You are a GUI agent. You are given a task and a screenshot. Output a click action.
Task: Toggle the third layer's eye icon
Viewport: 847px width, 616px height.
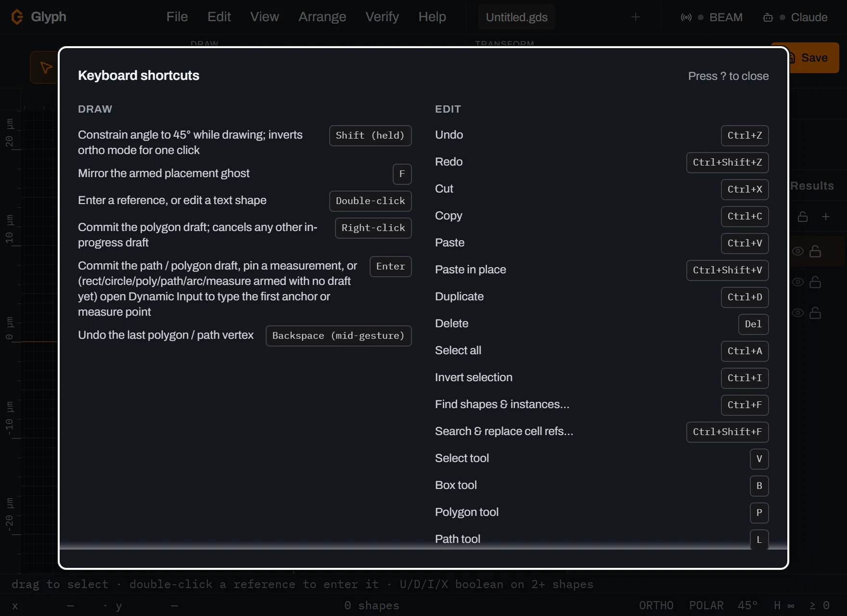(798, 313)
